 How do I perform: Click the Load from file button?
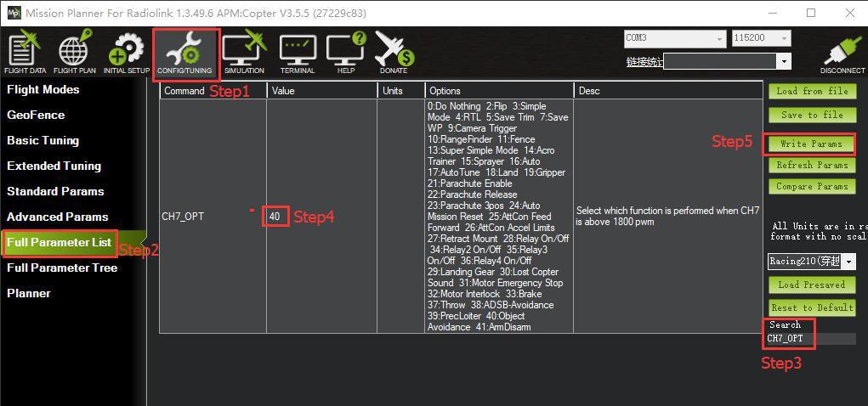click(812, 91)
